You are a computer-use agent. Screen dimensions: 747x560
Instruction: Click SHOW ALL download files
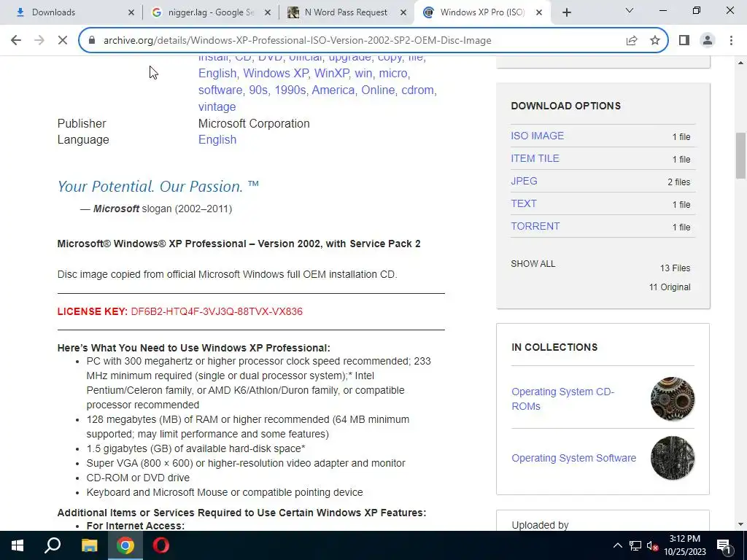coord(533,264)
